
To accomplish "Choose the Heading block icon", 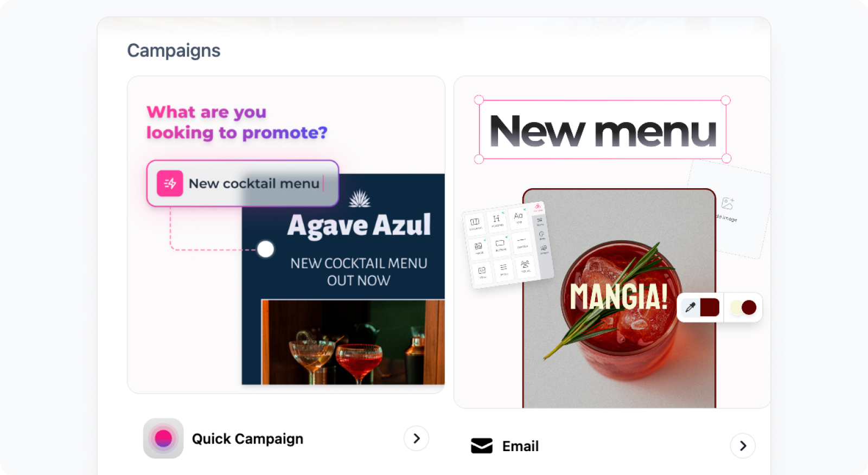I will click(x=496, y=220).
